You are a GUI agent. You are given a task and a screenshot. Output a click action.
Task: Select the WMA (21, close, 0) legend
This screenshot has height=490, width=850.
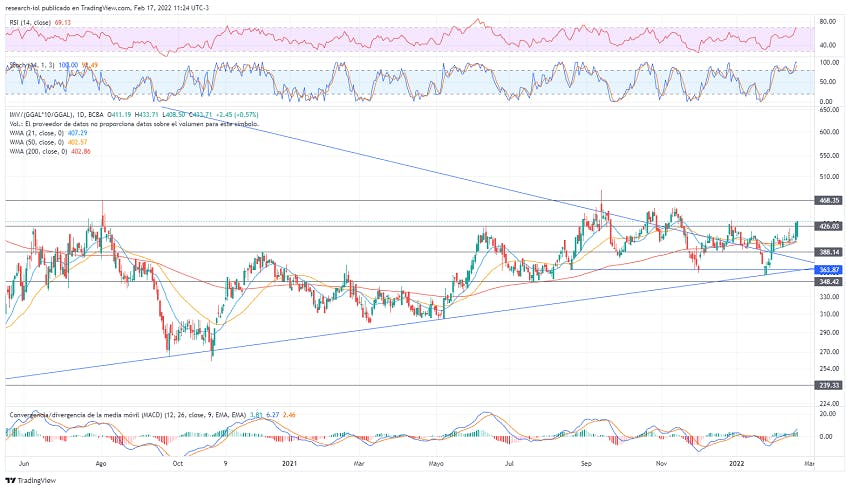pos(37,133)
